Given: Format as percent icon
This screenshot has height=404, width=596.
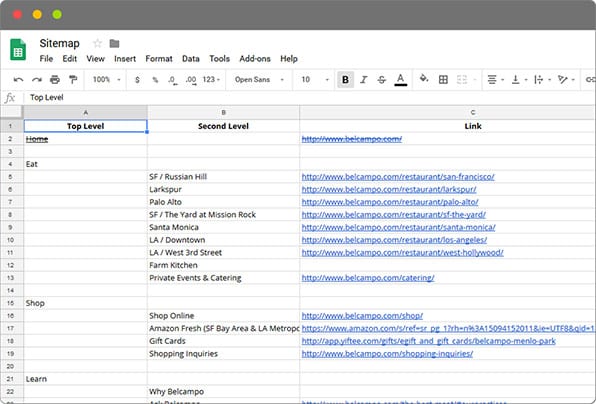Looking at the screenshot, I should (x=155, y=80).
